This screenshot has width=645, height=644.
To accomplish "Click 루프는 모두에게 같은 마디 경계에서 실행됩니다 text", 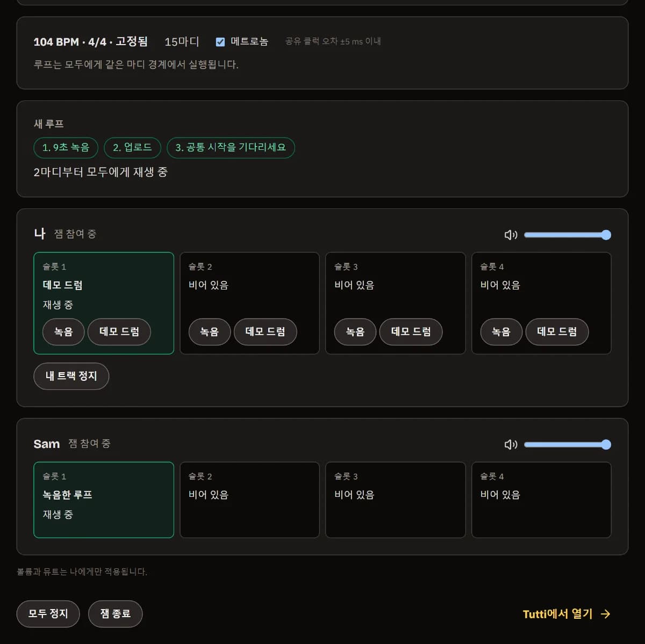I will pos(136,64).
